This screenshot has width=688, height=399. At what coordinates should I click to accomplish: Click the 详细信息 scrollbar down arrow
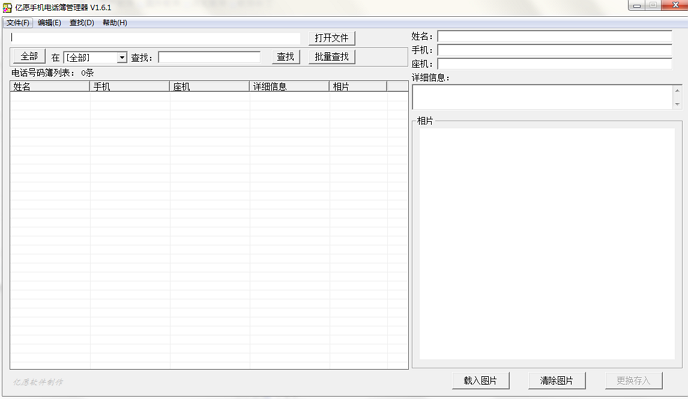677,104
